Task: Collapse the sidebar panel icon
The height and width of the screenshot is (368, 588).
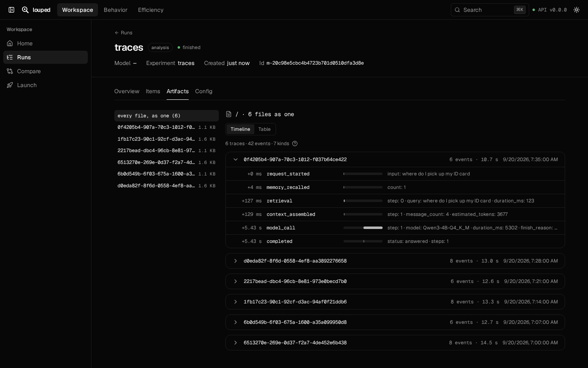Action: [x=11, y=10]
